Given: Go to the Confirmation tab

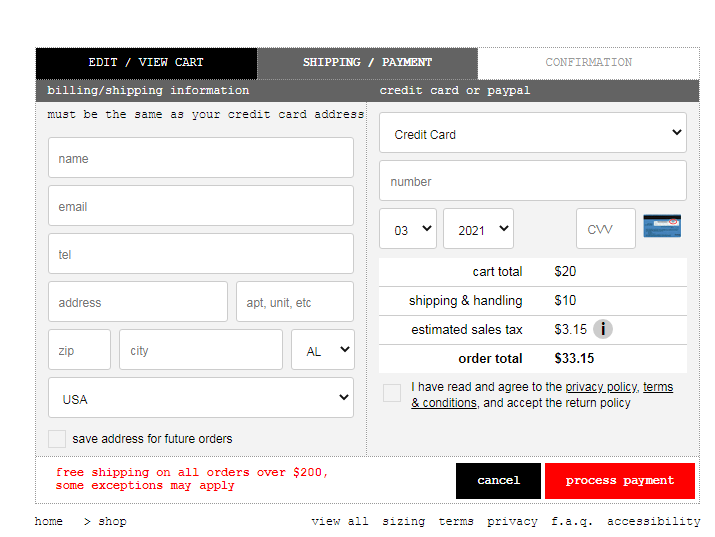Looking at the screenshot, I should pos(588,62).
